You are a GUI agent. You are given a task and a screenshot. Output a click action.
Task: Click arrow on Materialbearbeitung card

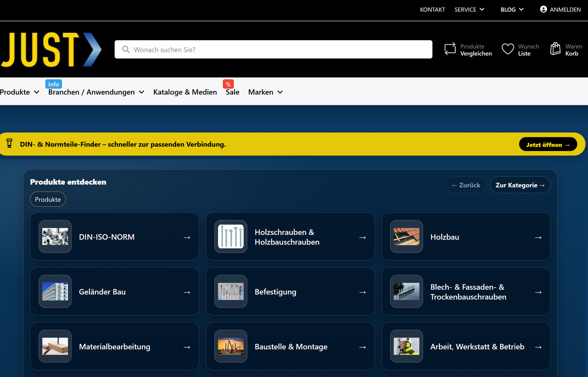(x=187, y=347)
